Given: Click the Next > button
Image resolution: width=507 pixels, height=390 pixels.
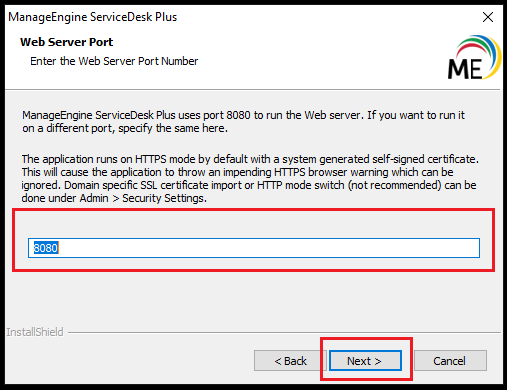Looking at the screenshot, I should coord(365,361).
